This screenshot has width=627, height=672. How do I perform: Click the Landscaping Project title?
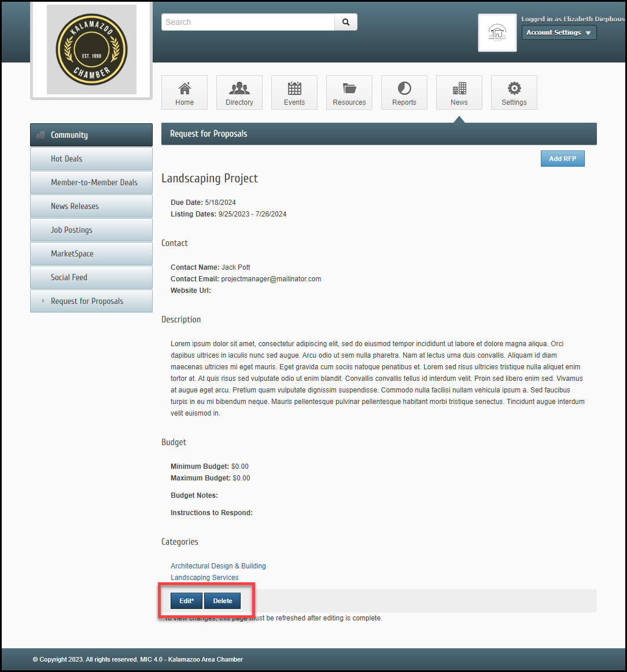pyautogui.click(x=209, y=178)
